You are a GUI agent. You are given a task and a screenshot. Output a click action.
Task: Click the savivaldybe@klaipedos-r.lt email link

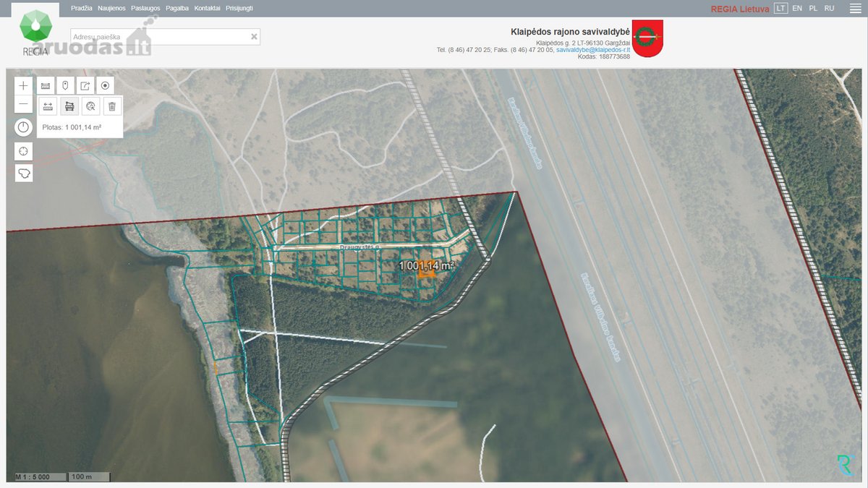[593, 50]
